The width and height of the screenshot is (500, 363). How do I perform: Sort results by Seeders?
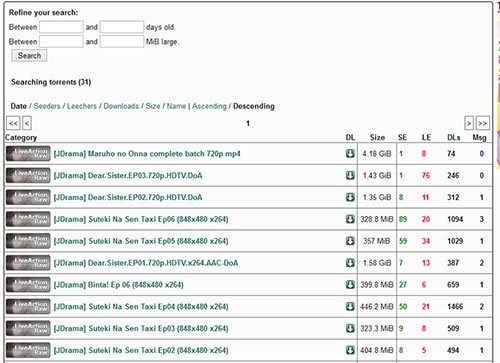(47, 106)
